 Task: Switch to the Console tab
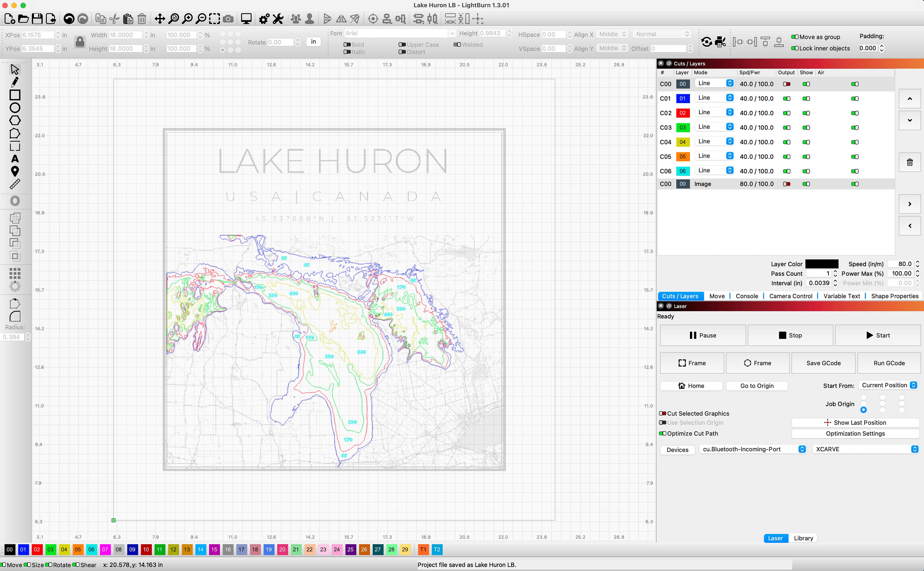[x=747, y=296]
